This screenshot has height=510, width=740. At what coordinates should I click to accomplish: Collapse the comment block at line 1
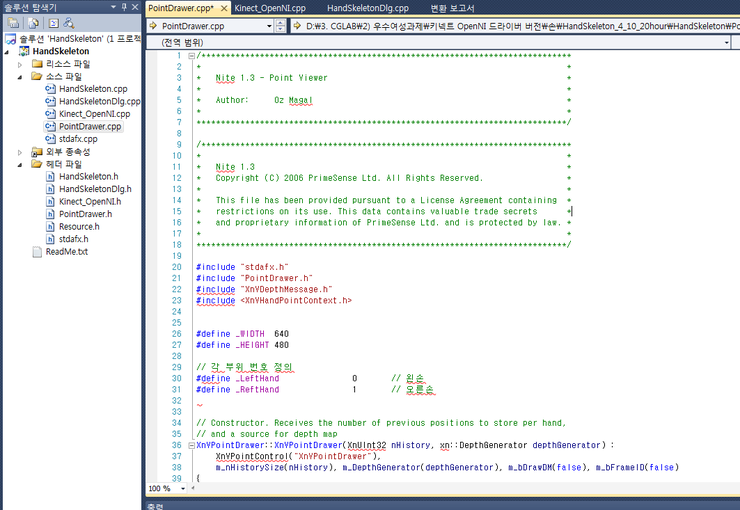(192, 56)
